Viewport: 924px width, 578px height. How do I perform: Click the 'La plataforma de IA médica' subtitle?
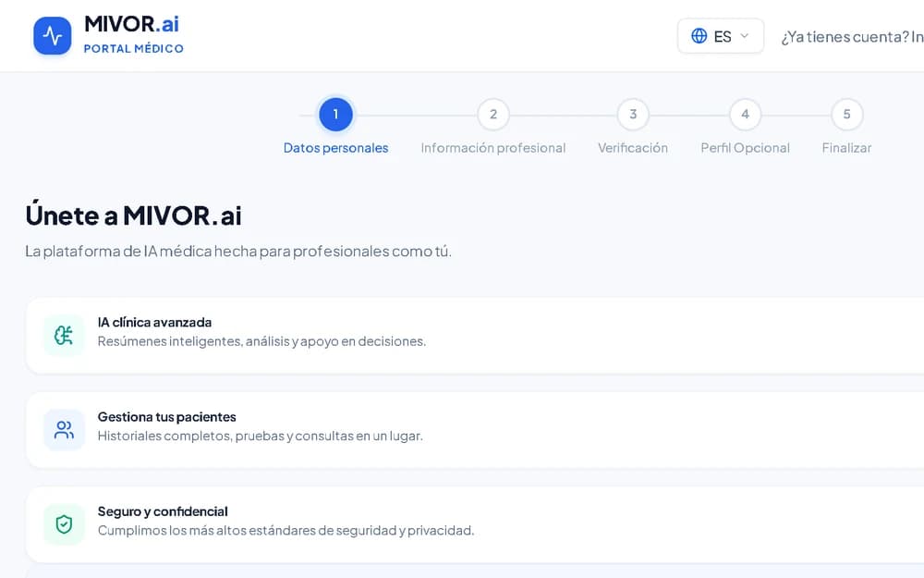coord(238,252)
